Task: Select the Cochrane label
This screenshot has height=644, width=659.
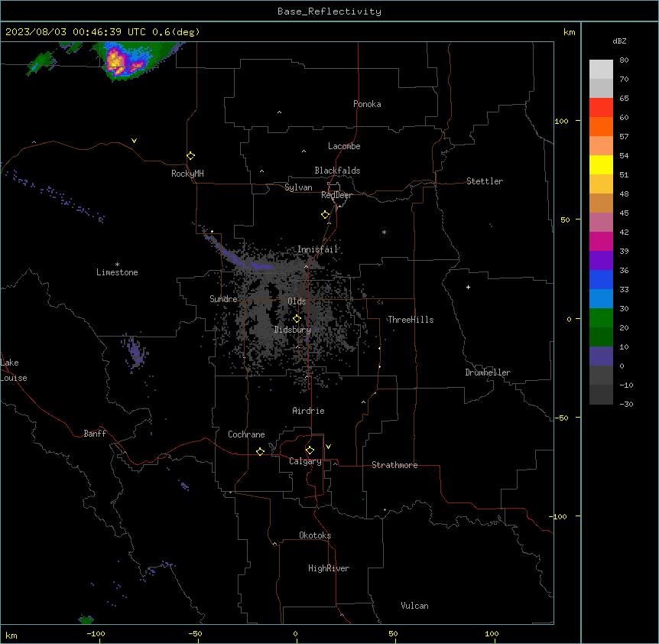Action: (x=246, y=434)
